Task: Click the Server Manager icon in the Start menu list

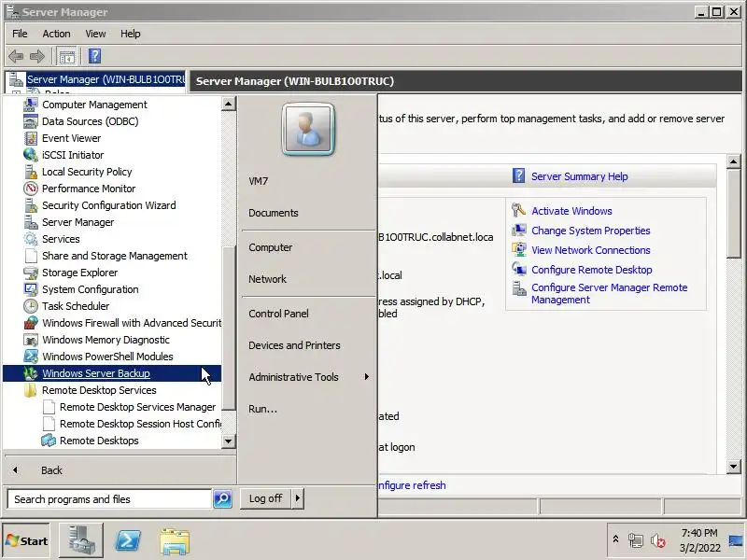Action: 31,222
